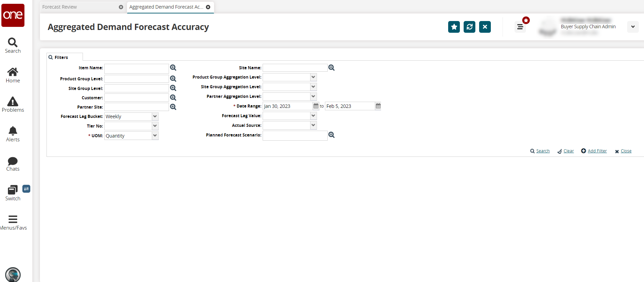Viewport: 644px width, 282px height.
Task: Click the favorite star button in header
Action: tap(454, 27)
